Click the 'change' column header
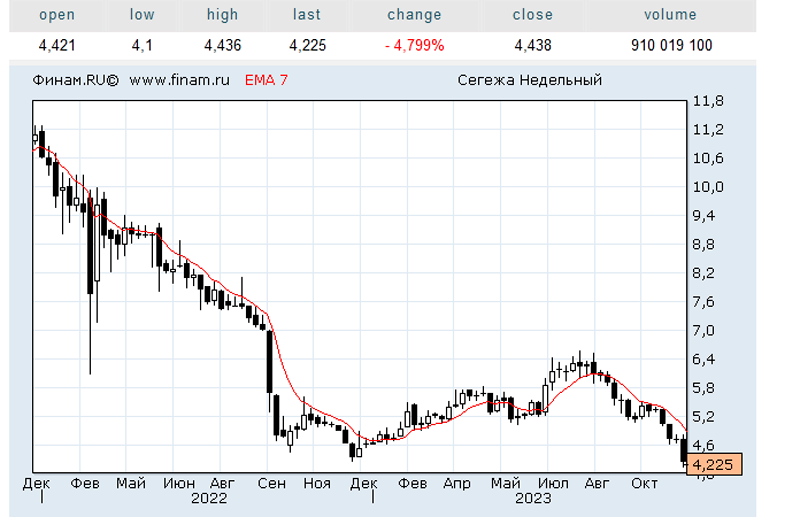Viewport: 800px width, 517px height. [x=414, y=15]
